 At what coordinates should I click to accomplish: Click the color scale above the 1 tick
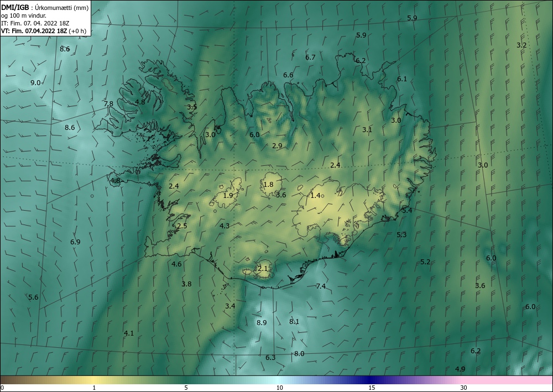pos(94,380)
